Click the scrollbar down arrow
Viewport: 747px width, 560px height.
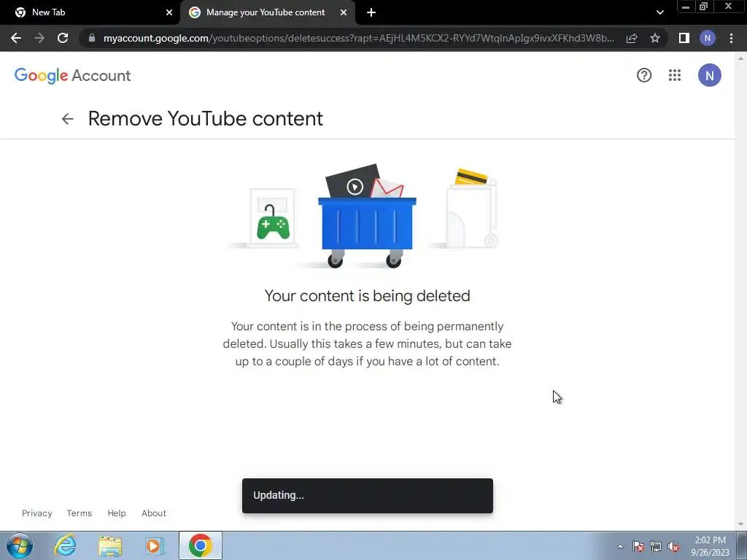coord(740,524)
